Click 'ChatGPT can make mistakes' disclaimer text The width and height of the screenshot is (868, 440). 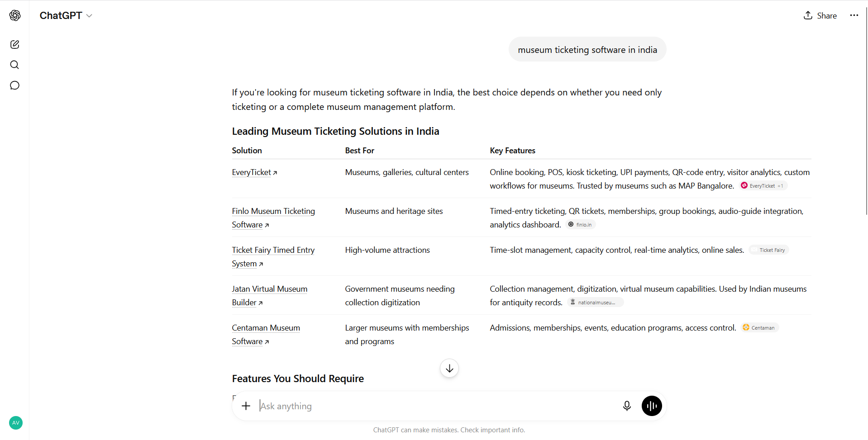click(449, 430)
